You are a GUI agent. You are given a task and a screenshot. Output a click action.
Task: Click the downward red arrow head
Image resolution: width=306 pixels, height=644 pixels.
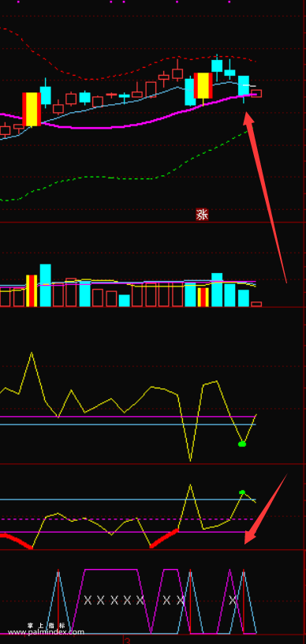click(x=250, y=537)
